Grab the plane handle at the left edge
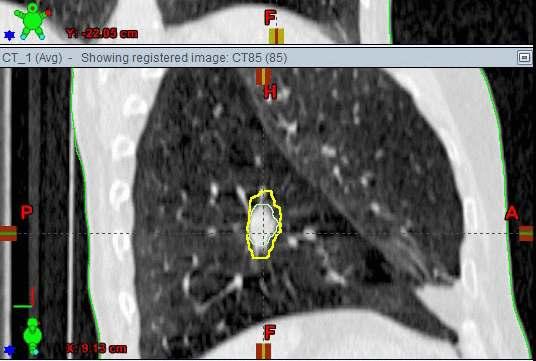The width and height of the screenshot is (536, 361). point(8,233)
